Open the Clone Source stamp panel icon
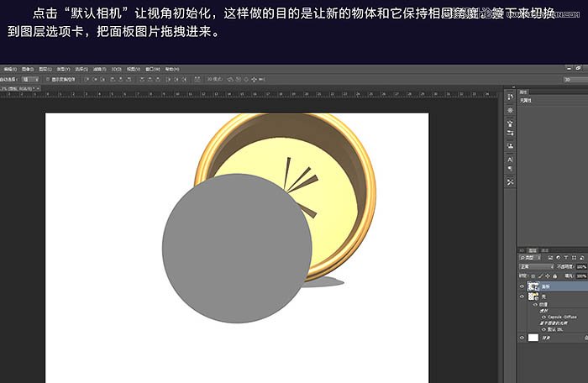This screenshot has width=588, height=383. [x=510, y=145]
